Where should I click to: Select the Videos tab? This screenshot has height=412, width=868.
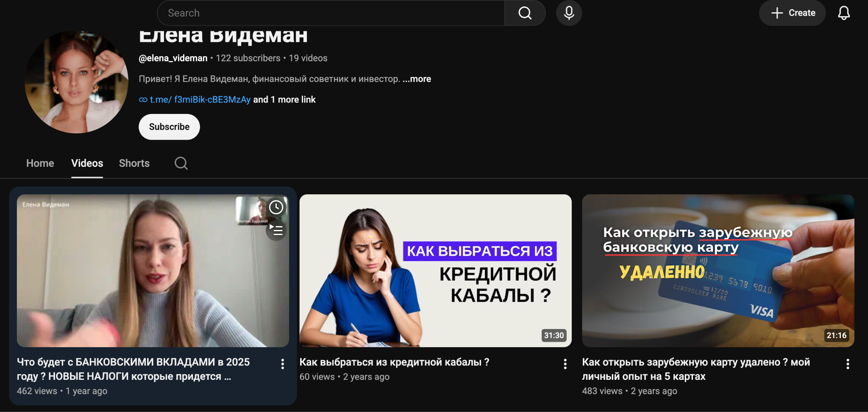87,163
